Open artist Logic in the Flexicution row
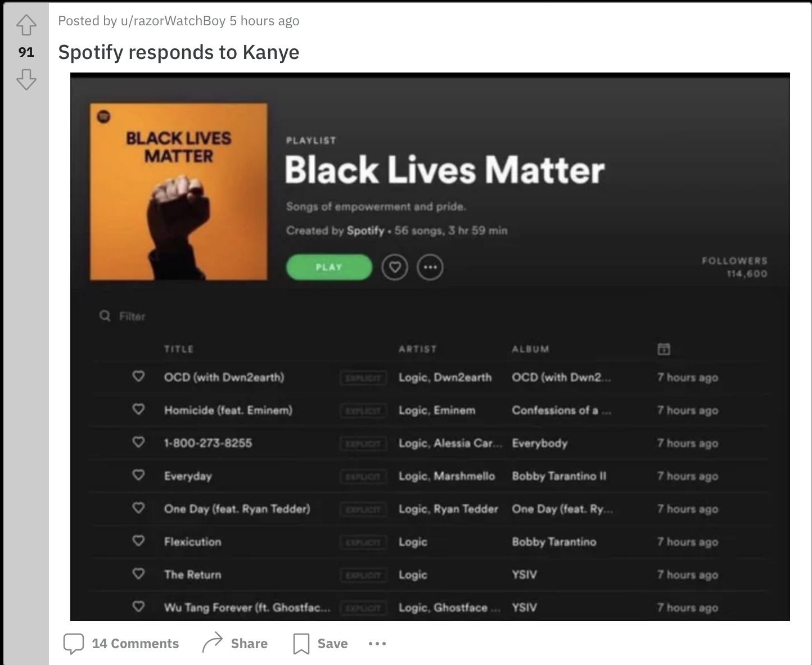The image size is (812, 665). pyautogui.click(x=413, y=542)
